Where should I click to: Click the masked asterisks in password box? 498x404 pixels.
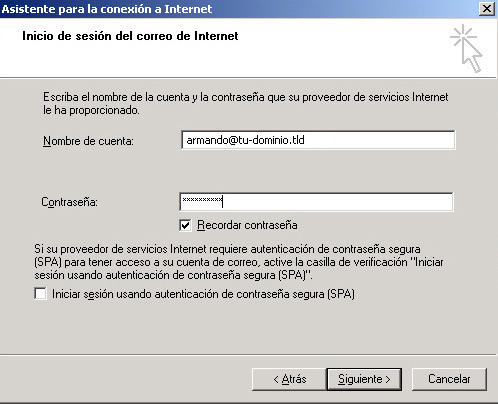[202, 200]
